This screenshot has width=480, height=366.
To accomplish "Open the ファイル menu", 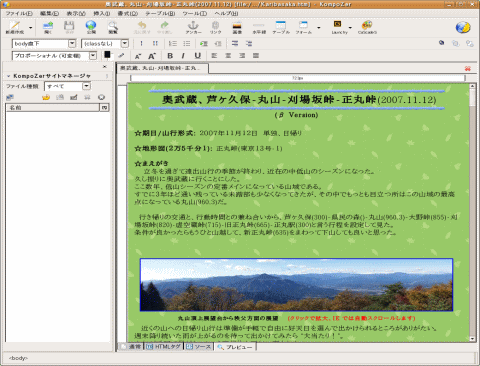I will tap(19, 13).
